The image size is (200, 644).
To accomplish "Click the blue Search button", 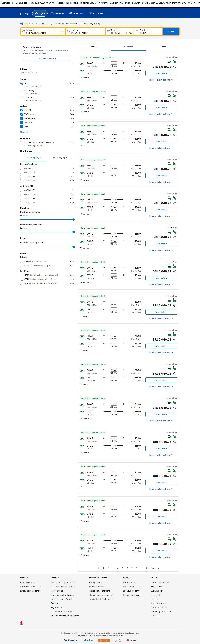I will coord(171,31).
